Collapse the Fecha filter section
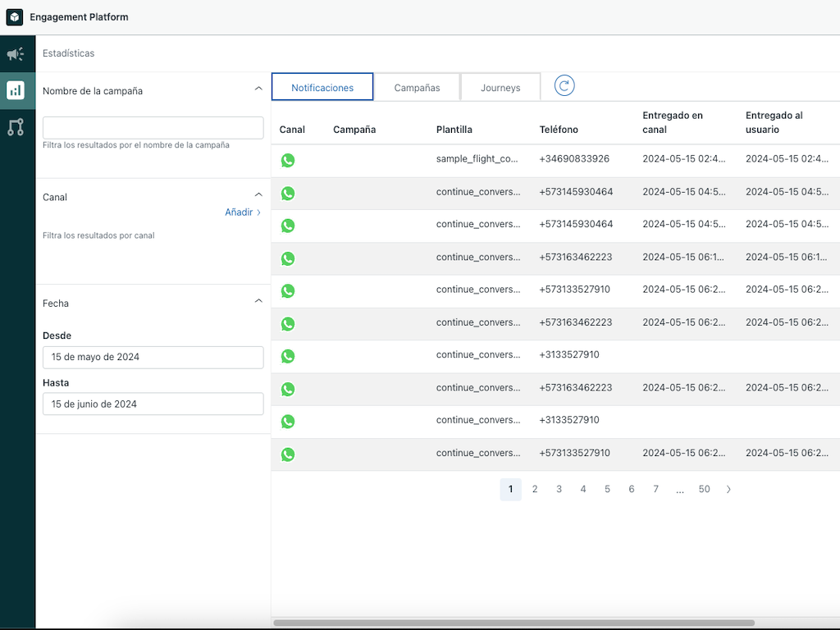Viewport: 840px width, 630px height. [259, 300]
